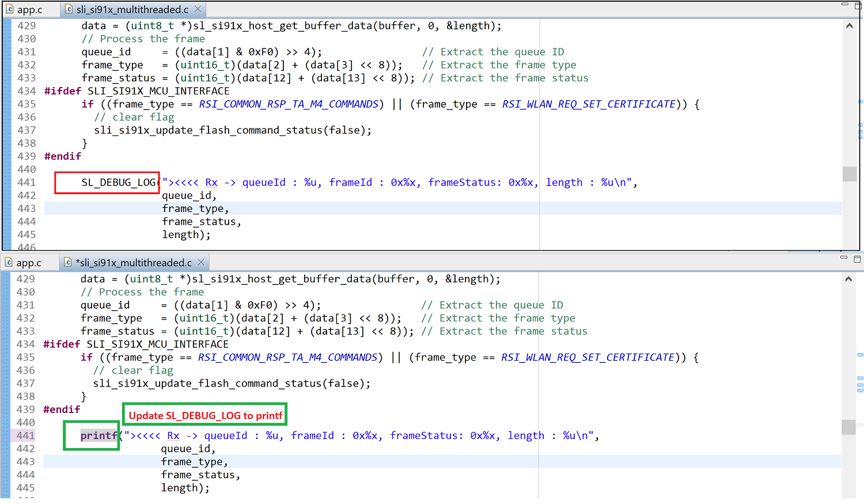Click the C file icon on bottom app.c tab
864x504 pixels.
point(10,262)
